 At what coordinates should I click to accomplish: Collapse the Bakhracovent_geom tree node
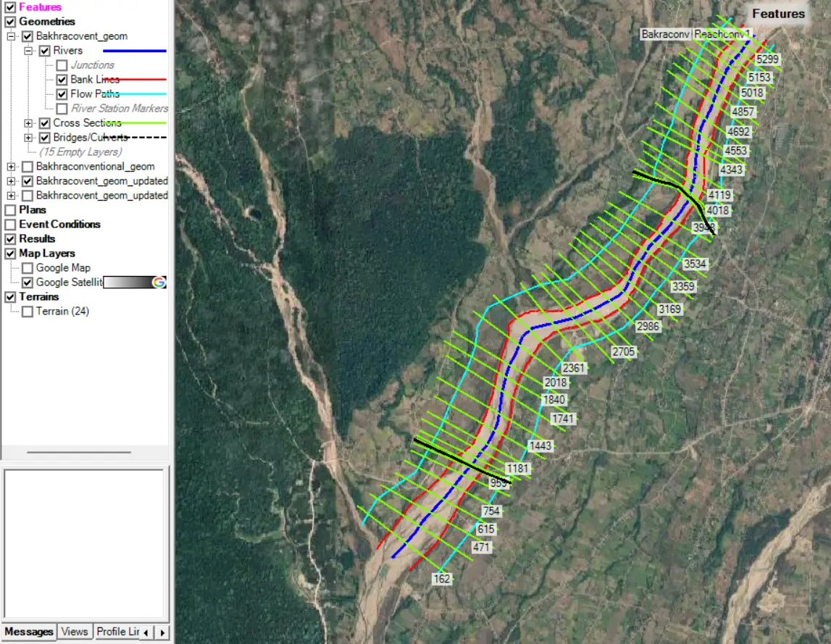(x=11, y=36)
